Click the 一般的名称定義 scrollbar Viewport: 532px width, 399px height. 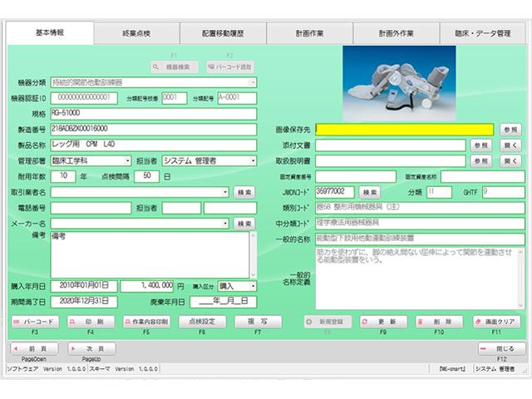coord(521,278)
